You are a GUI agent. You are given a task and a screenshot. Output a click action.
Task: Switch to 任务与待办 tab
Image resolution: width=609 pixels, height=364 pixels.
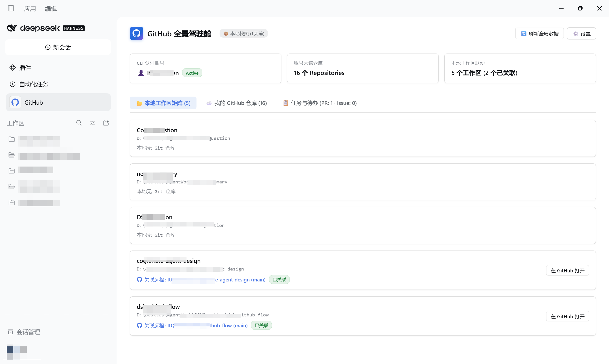tap(320, 103)
